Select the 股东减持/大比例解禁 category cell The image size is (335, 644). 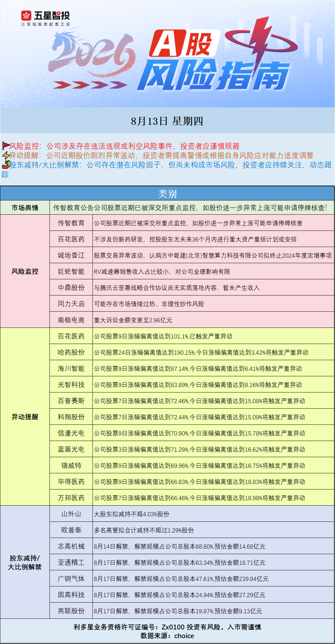tap(25, 562)
